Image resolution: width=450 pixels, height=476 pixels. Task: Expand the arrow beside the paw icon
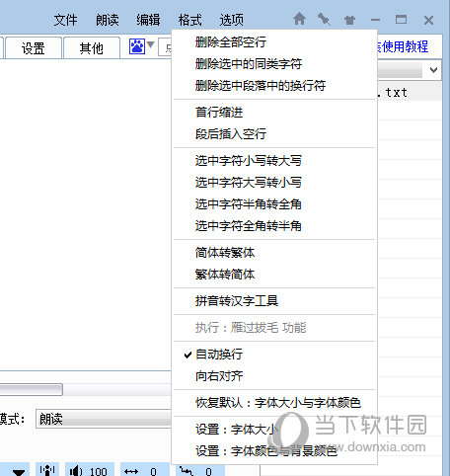click(151, 44)
